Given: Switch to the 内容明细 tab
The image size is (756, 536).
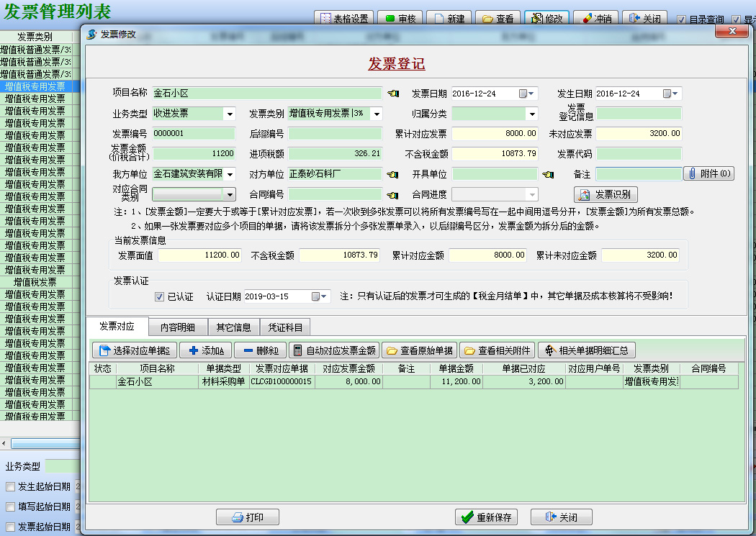Looking at the screenshot, I should pyautogui.click(x=178, y=327).
